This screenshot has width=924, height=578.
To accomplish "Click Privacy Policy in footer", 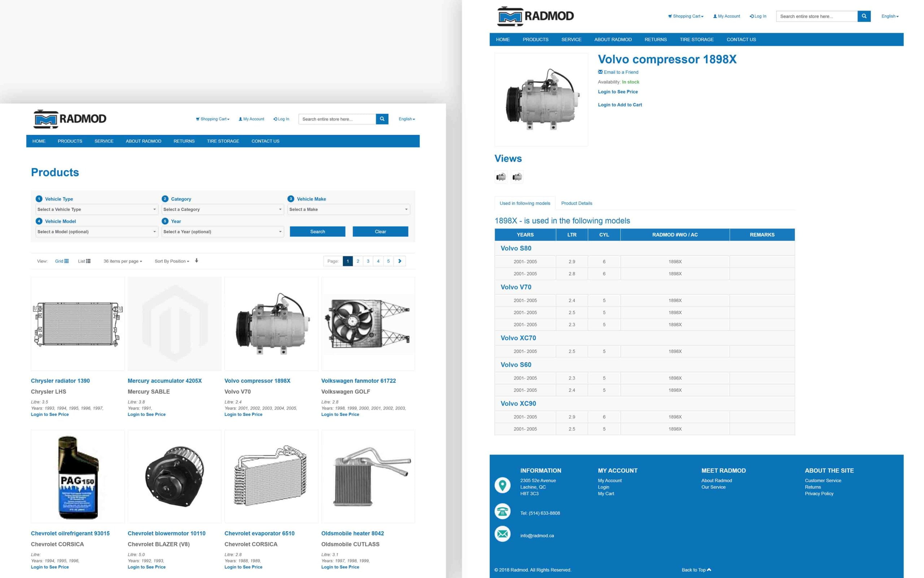I will pyautogui.click(x=819, y=493).
